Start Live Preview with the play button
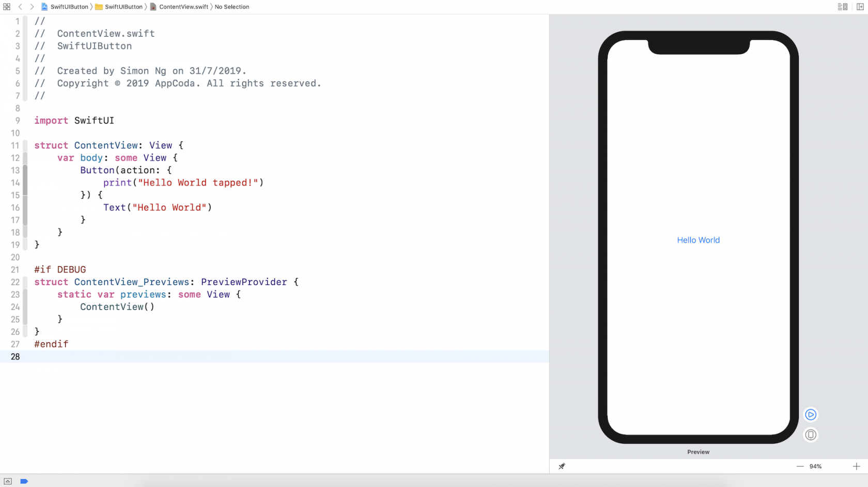Image resolution: width=868 pixels, height=487 pixels. click(811, 414)
